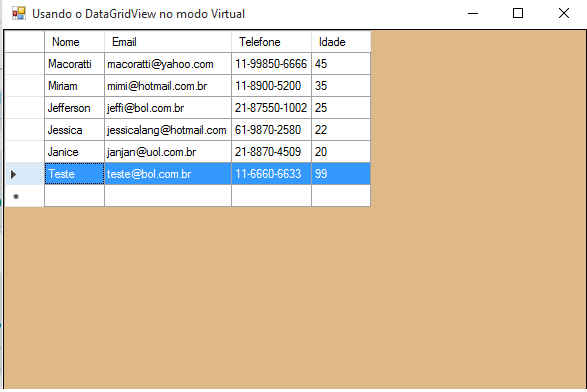Select the 21-8870-4509 phone cell
This screenshot has height=392, width=587.
point(271,152)
